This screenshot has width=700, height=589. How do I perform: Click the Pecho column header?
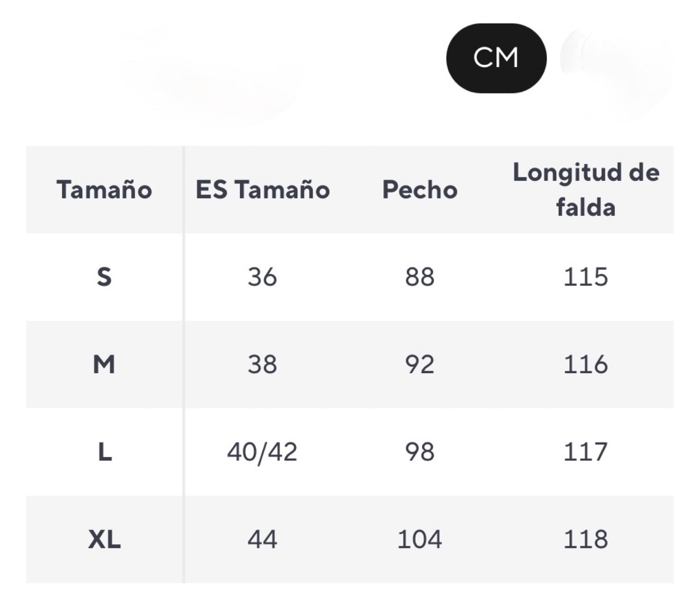pyautogui.click(x=420, y=190)
